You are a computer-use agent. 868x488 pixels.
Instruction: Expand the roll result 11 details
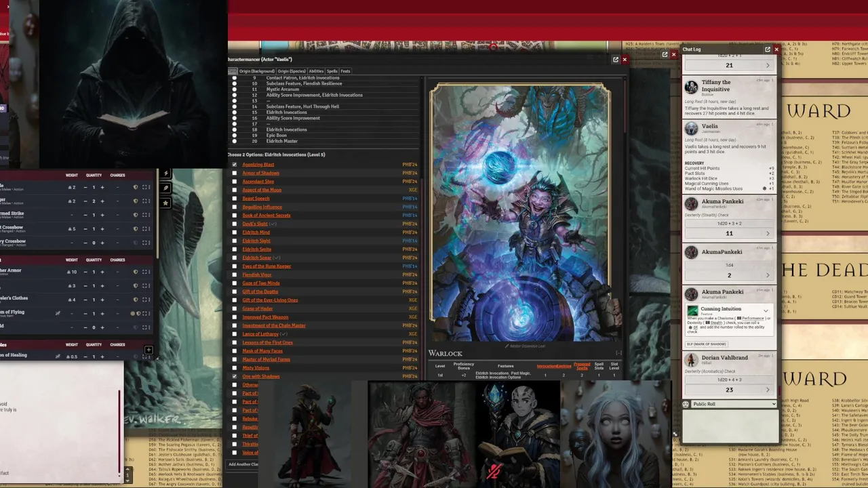(768, 233)
